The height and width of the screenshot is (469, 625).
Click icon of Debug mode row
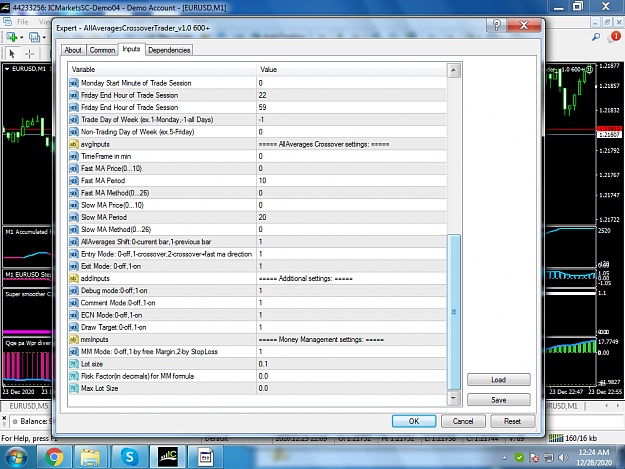(74, 290)
